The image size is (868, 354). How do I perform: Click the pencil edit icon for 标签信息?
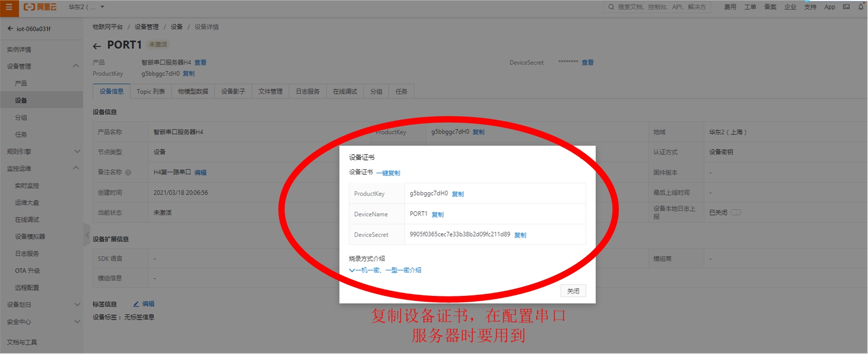[136, 304]
